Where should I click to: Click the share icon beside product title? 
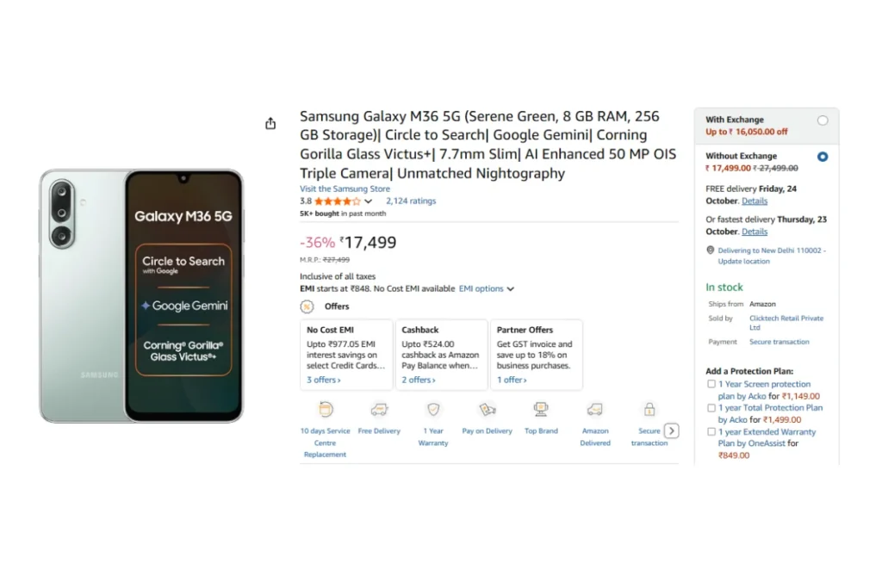coord(270,123)
